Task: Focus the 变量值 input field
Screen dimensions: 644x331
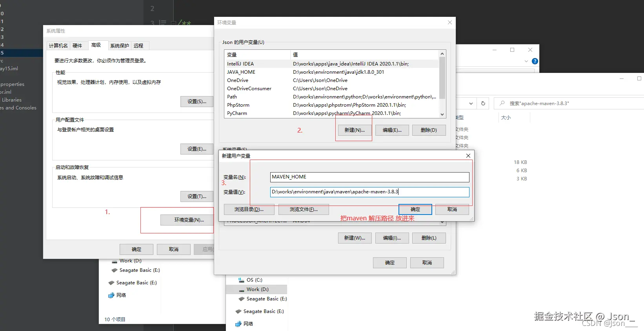Action: point(369,192)
